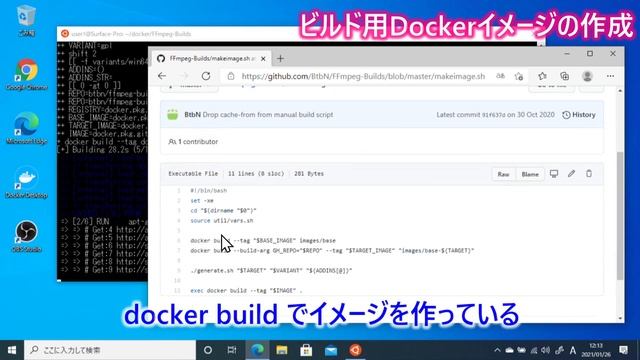Delete this file trash icon
This screenshot has width=640, height=360.
click(589, 174)
